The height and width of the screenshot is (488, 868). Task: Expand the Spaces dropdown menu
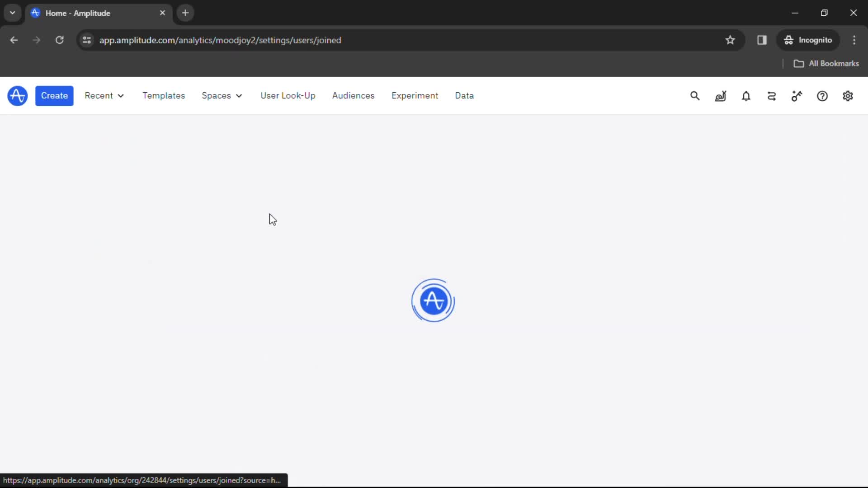click(x=222, y=95)
